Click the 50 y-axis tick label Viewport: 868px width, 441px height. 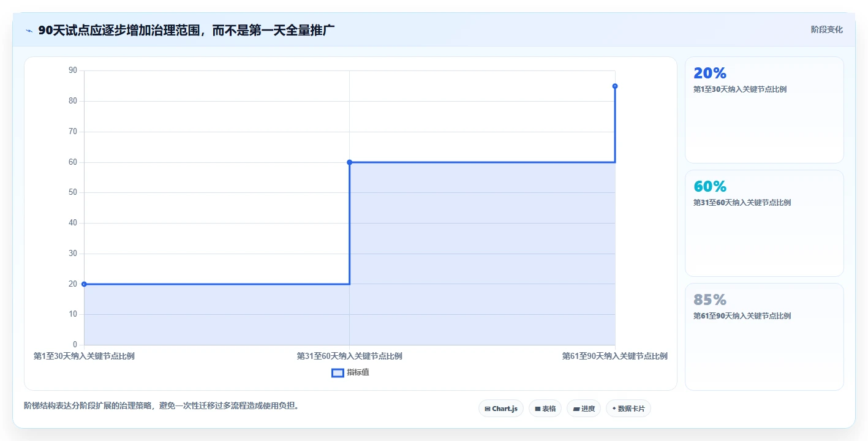73,192
